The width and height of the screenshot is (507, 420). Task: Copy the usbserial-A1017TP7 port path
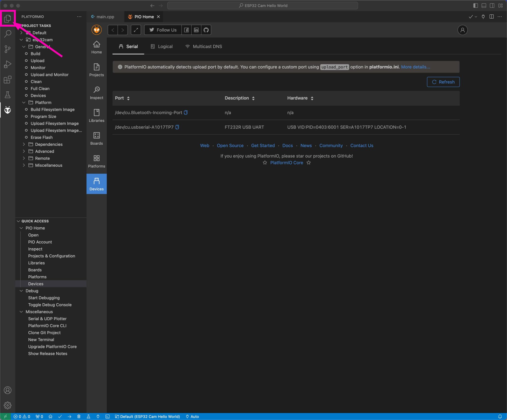point(177,127)
